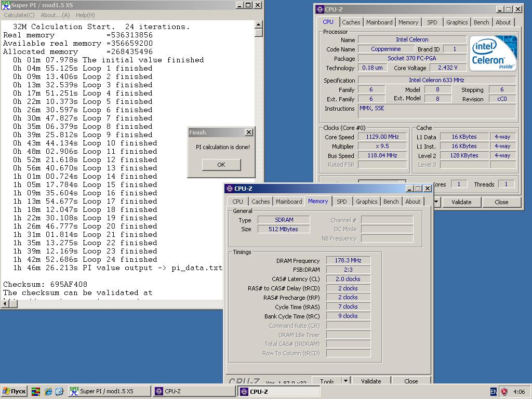Open Bench tab in back CPU-Z window

point(482,22)
